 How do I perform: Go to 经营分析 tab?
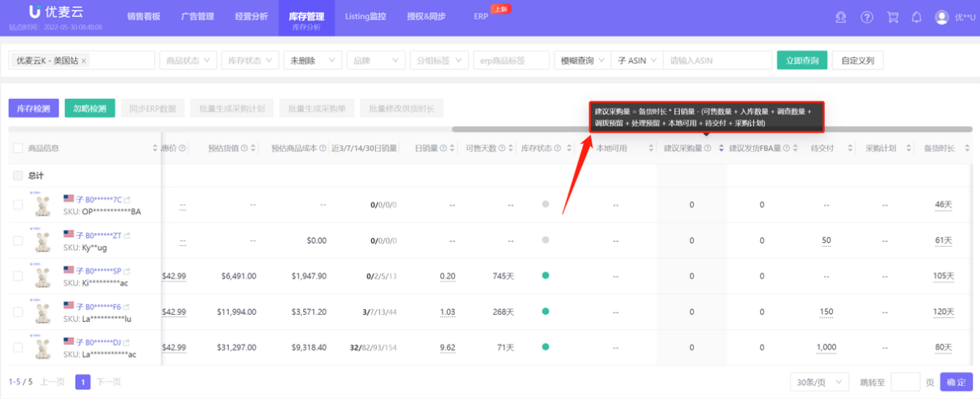[x=251, y=16]
